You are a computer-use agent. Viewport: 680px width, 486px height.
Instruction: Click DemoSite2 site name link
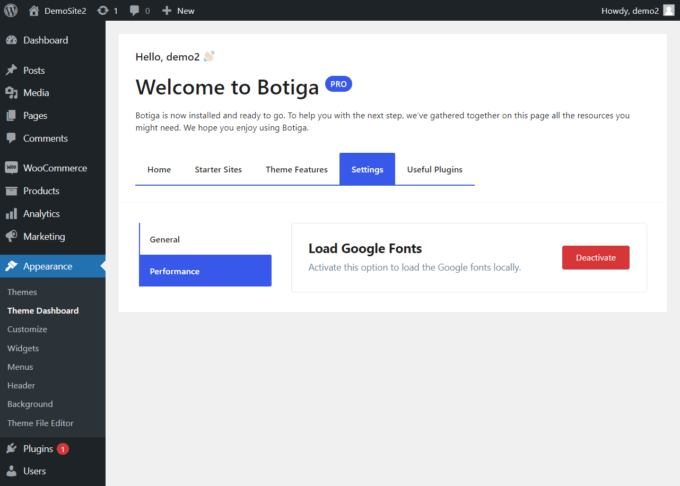click(65, 11)
